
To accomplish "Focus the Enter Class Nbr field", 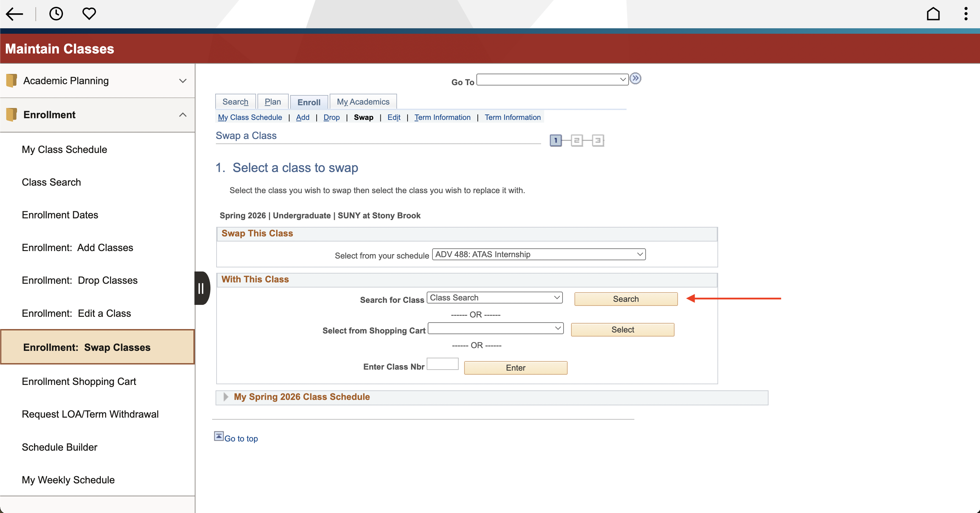I will coord(442,364).
